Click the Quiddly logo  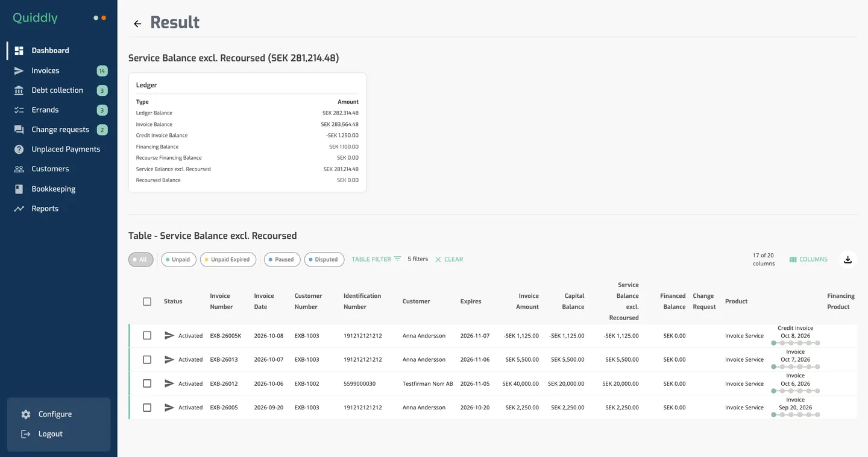point(35,17)
